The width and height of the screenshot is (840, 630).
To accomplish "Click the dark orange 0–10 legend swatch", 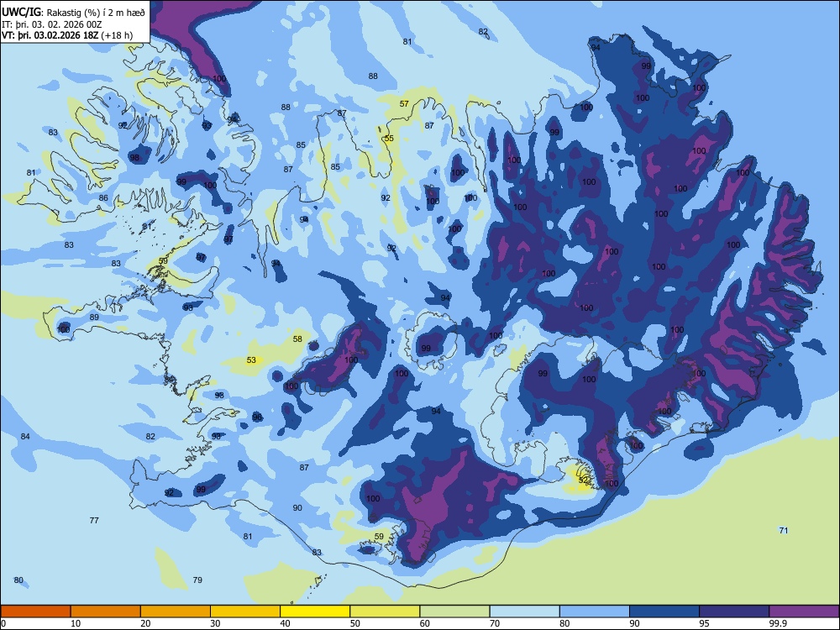I will (x=35, y=612).
